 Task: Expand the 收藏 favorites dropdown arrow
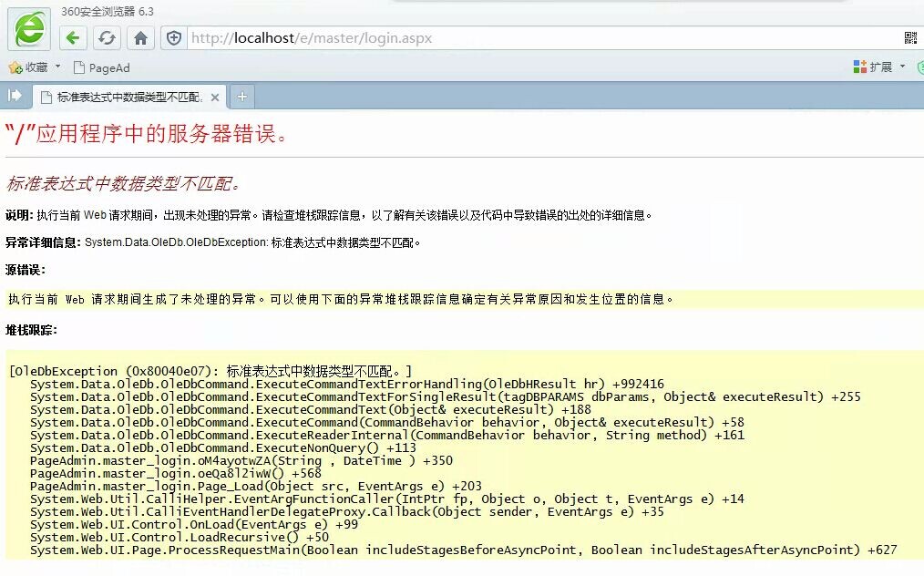coord(58,67)
